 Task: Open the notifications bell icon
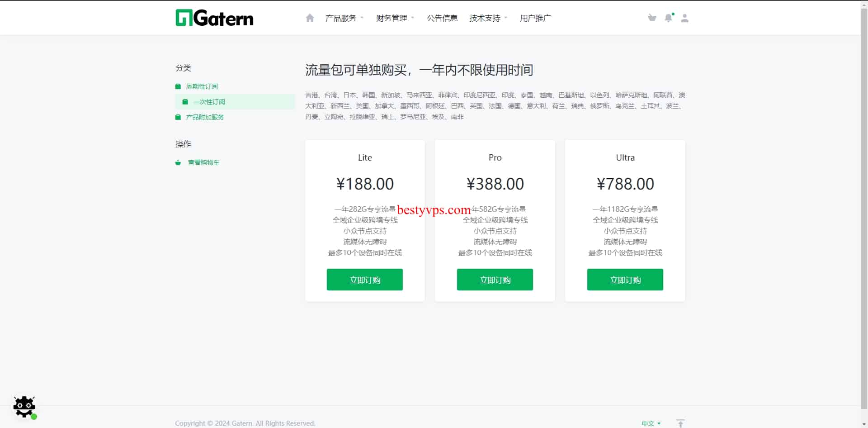click(x=668, y=18)
